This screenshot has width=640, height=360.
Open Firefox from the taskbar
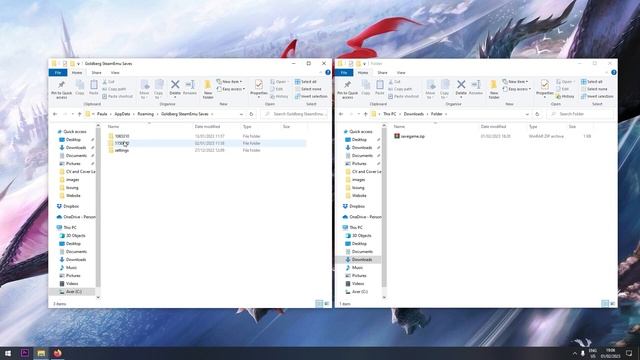58,353
